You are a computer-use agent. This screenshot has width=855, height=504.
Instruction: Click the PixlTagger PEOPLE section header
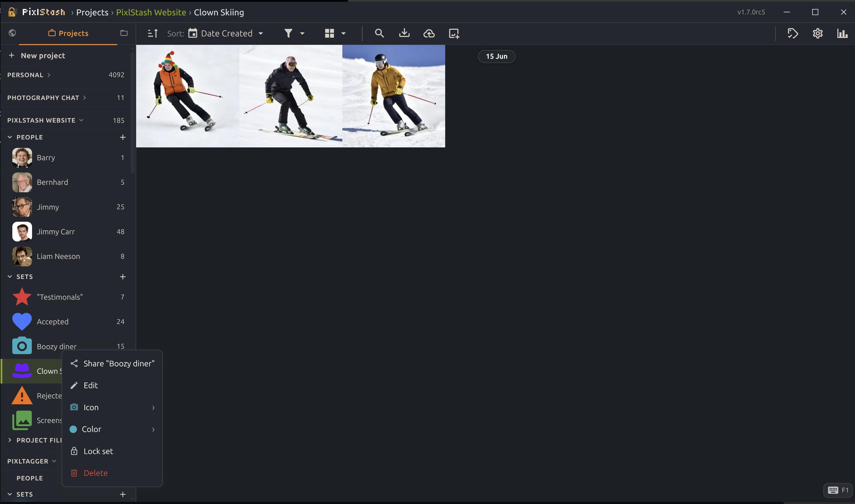tap(30, 478)
